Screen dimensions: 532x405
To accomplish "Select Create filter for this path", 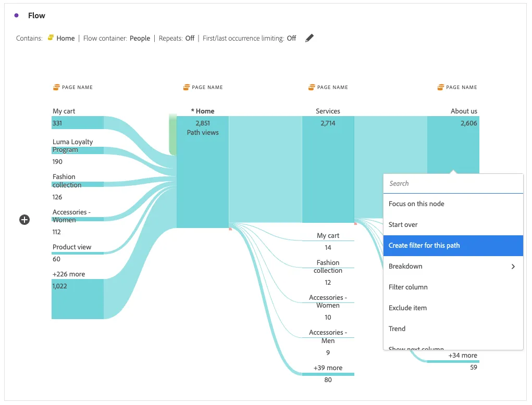I will pos(453,245).
